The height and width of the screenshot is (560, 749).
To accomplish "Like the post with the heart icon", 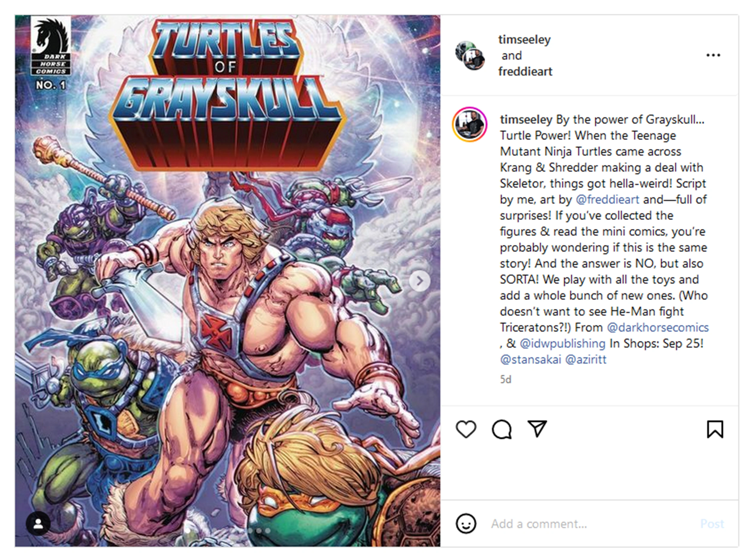I will [x=466, y=429].
